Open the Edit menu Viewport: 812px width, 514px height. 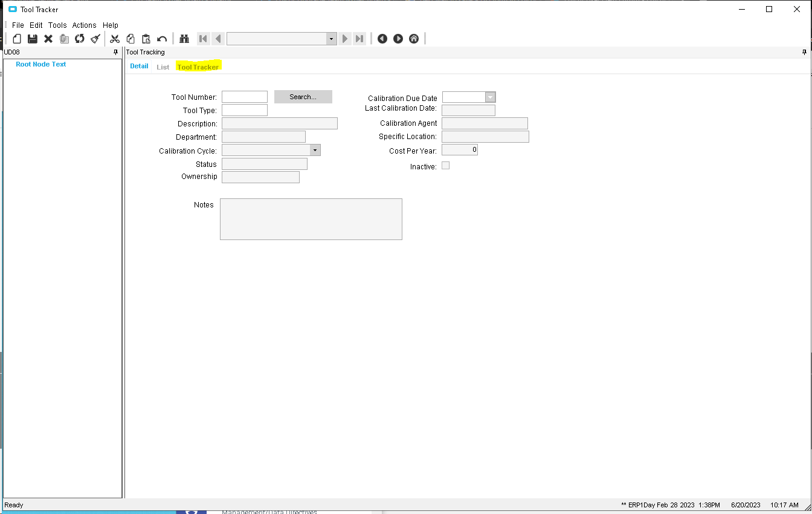[x=36, y=25]
